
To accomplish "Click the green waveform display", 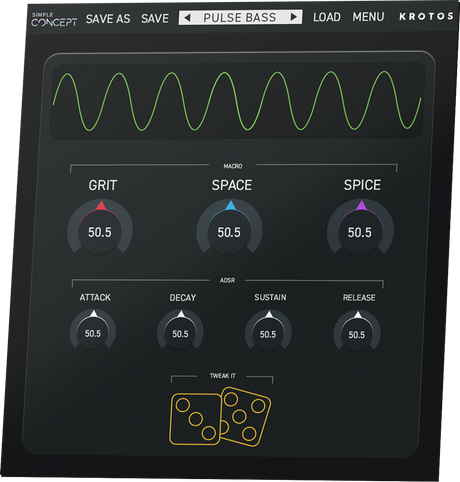I will (x=237, y=100).
